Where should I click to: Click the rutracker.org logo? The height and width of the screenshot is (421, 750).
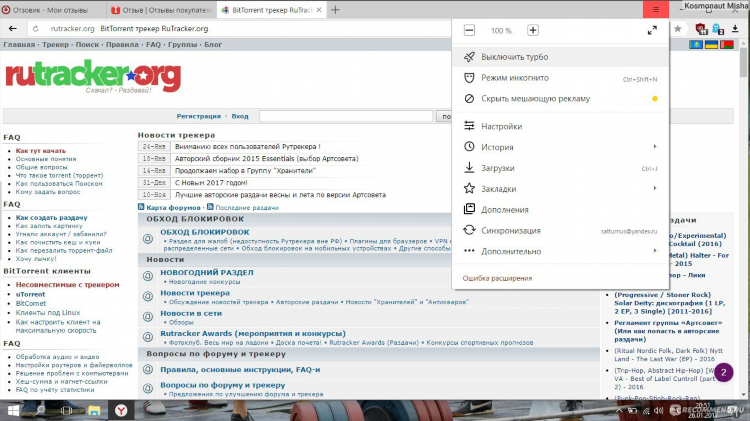click(93, 76)
